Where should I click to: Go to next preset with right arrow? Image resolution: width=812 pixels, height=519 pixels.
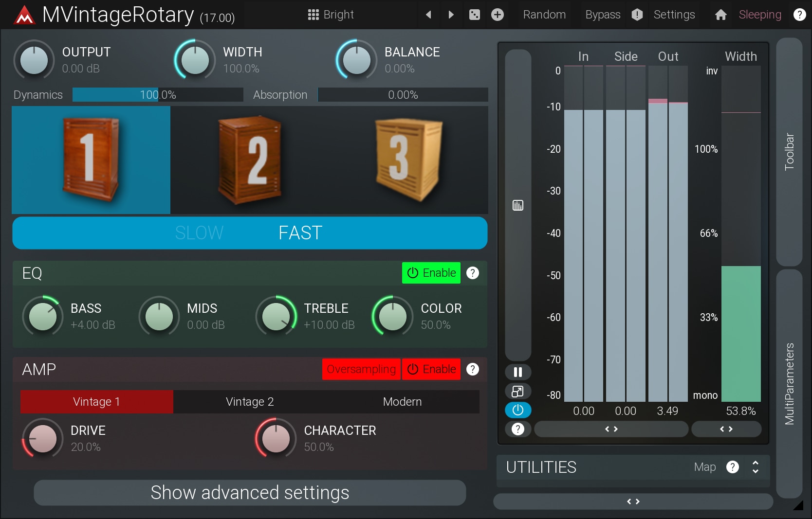click(x=451, y=15)
